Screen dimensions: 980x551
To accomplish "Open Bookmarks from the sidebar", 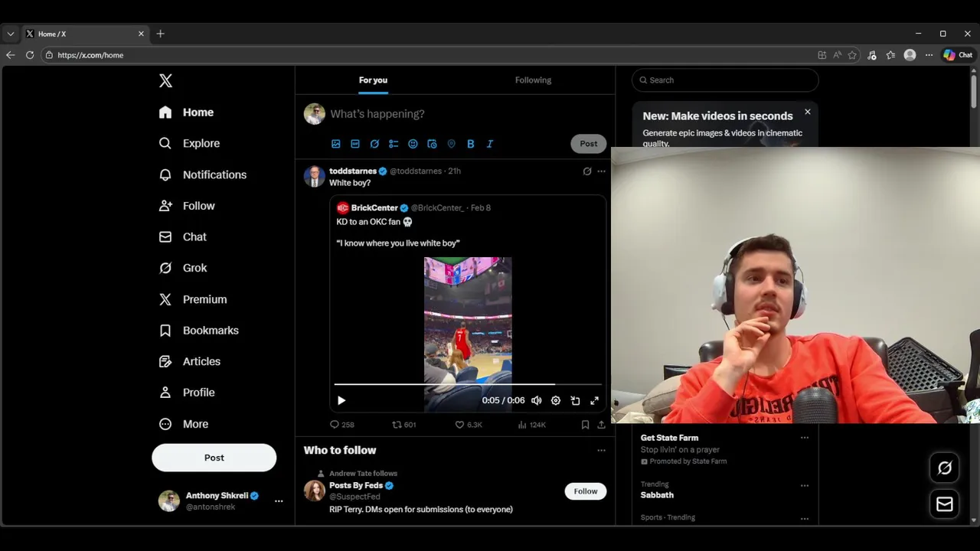I will pyautogui.click(x=198, y=331).
